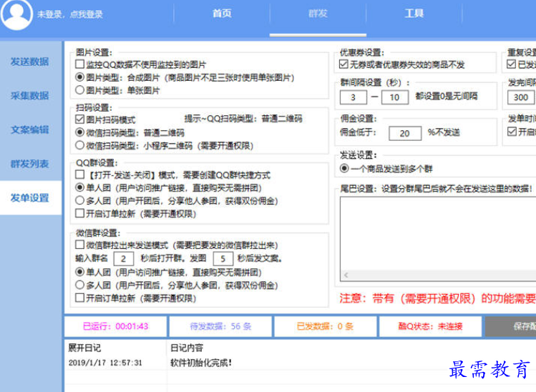Select 微信扫码类型：普通二维码 radio
The image size is (536, 392).
coord(79,132)
